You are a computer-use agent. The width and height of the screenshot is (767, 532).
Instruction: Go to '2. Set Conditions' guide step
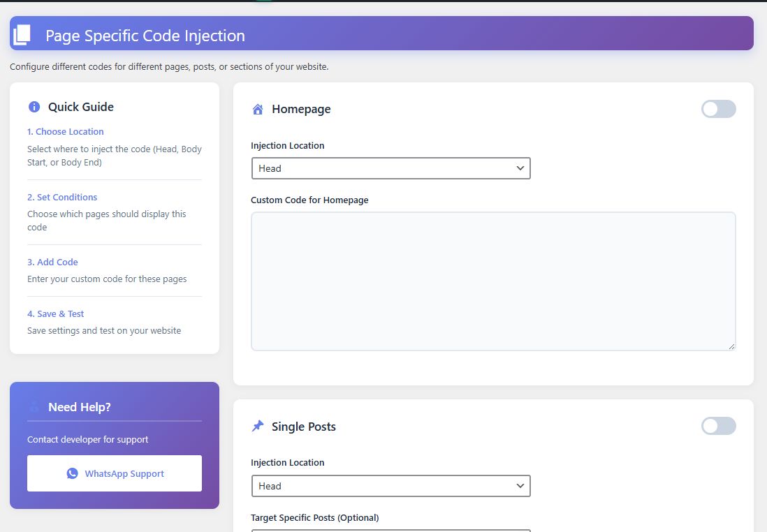(x=62, y=197)
